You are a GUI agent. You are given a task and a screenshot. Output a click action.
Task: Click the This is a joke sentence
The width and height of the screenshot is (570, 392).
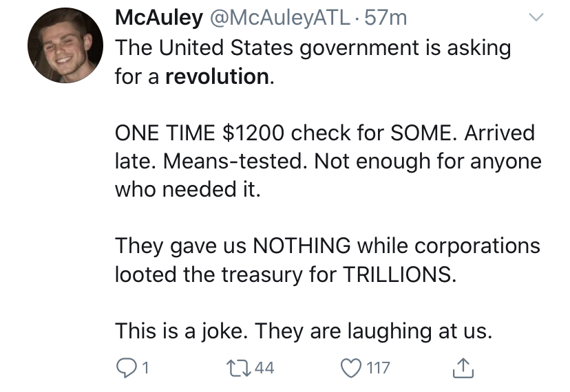click(x=182, y=331)
